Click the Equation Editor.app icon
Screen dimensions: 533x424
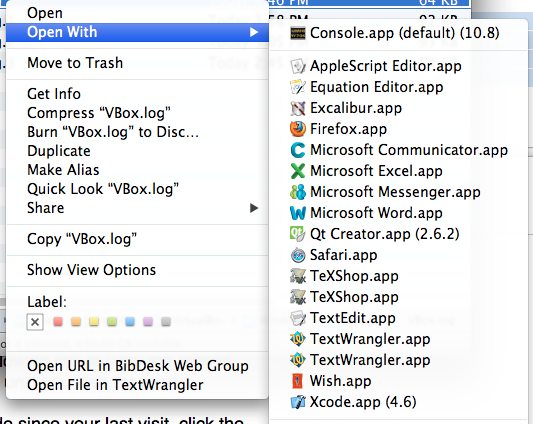tap(298, 87)
